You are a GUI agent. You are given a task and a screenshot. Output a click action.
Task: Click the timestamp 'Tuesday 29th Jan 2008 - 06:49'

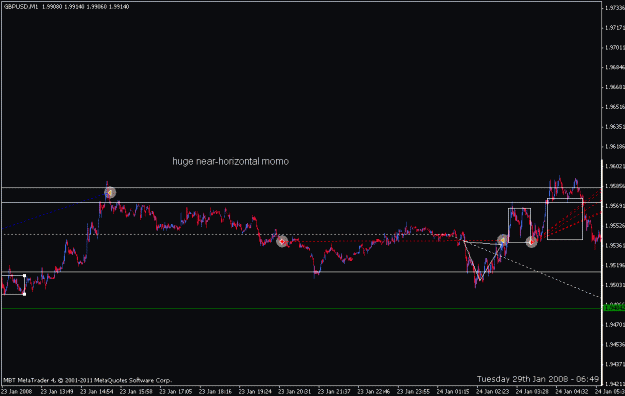[x=538, y=379]
